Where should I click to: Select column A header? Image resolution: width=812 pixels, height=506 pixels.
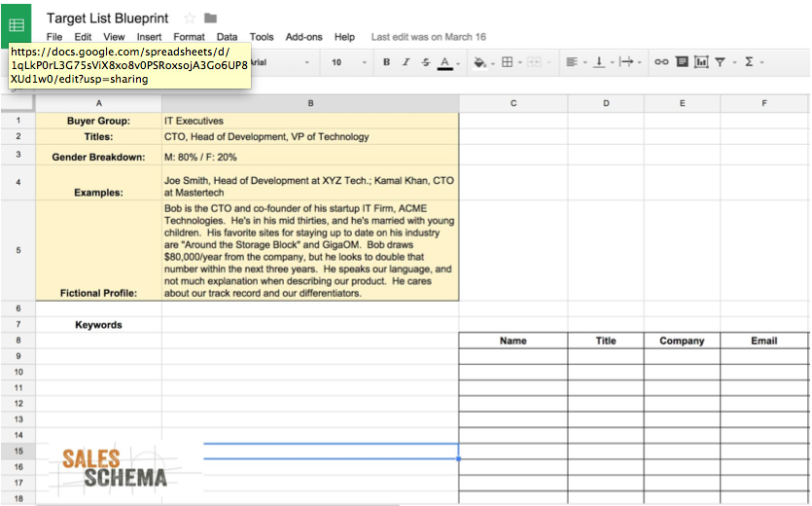click(x=98, y=103)
